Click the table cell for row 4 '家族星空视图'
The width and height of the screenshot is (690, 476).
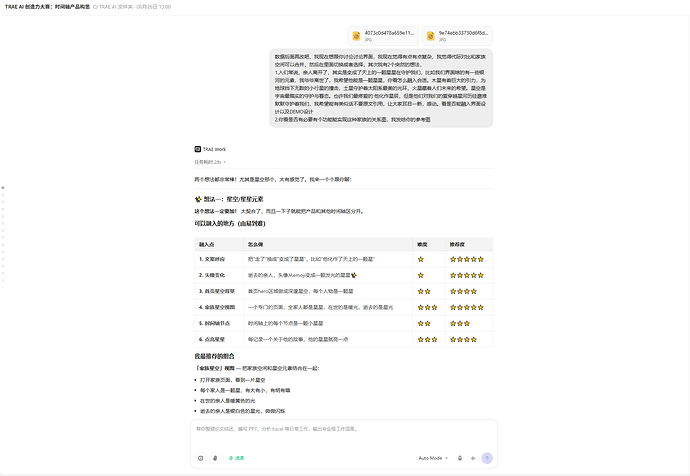click(217, 307)
